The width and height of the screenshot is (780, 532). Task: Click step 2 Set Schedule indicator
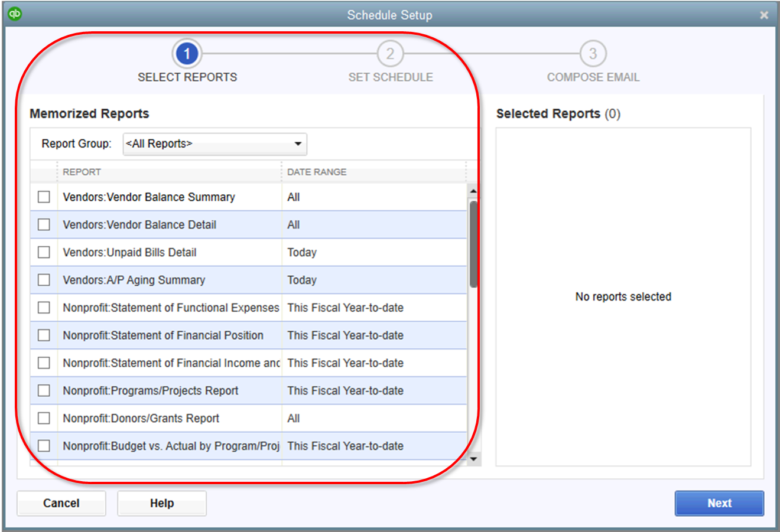pos(390,53)
